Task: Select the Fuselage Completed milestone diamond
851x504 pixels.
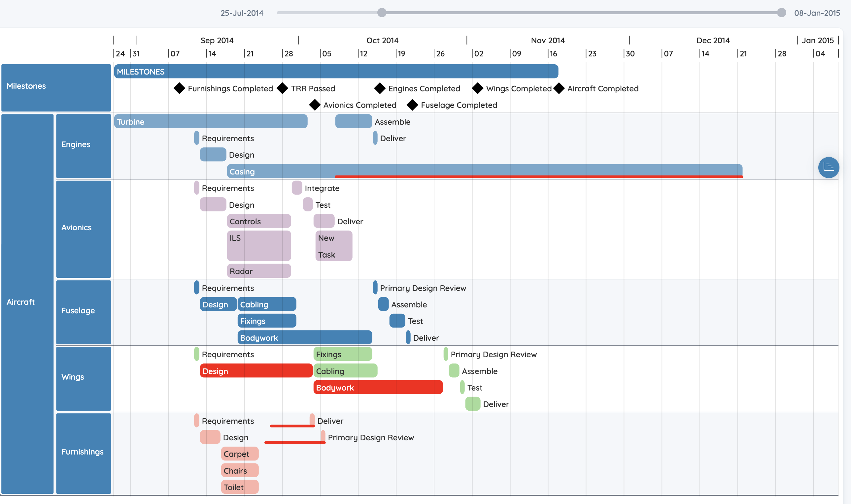Action: (x=412, y=105)
